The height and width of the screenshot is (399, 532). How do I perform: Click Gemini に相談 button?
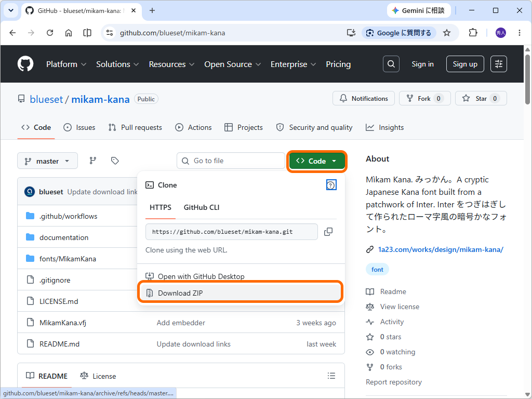coord(418,10)
